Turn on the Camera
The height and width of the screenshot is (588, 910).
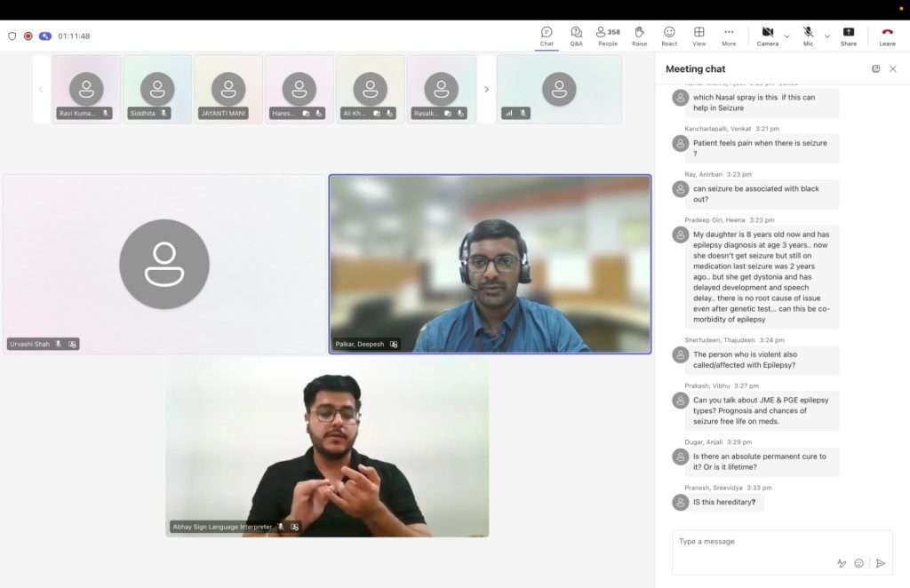[x=767, y=36]
